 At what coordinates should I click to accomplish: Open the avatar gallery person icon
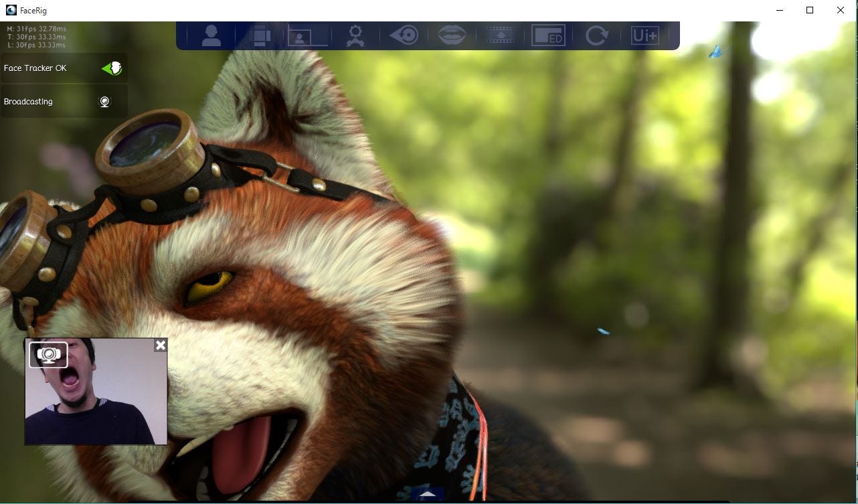211,35
